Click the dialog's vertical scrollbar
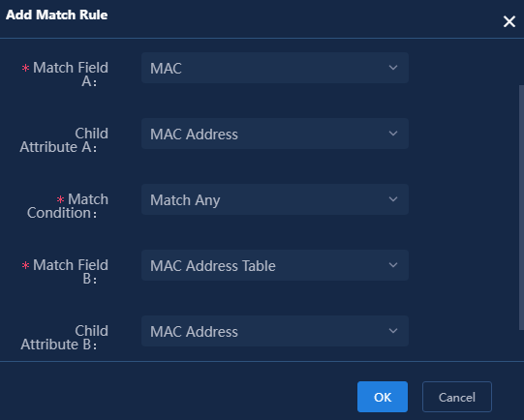Screen dimensions: 524x420 pyautogui.click(x=521, y=207)
